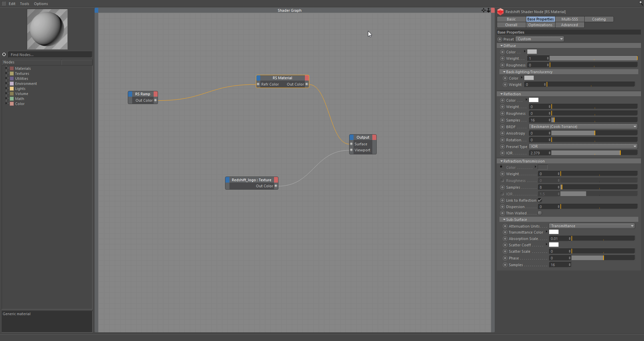Click the Surface input port on Output node

coord(352,144)
